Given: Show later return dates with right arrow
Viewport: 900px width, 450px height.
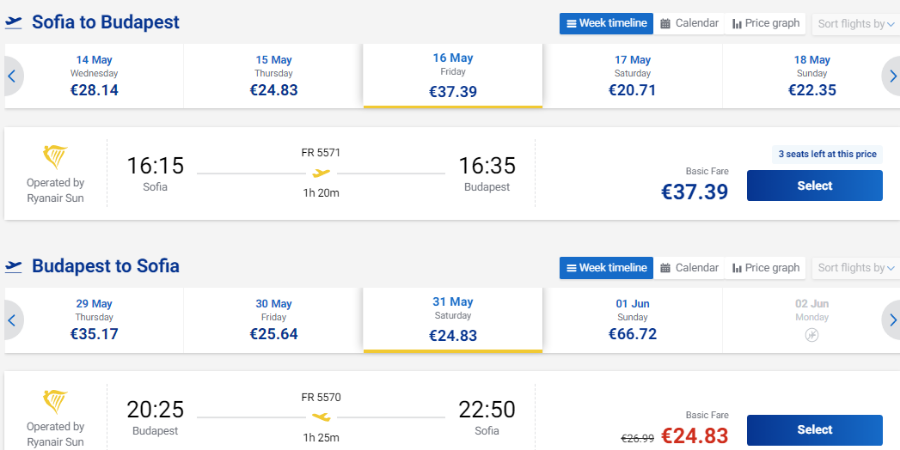Looking at the screenshot, I should tap(892, 320).
